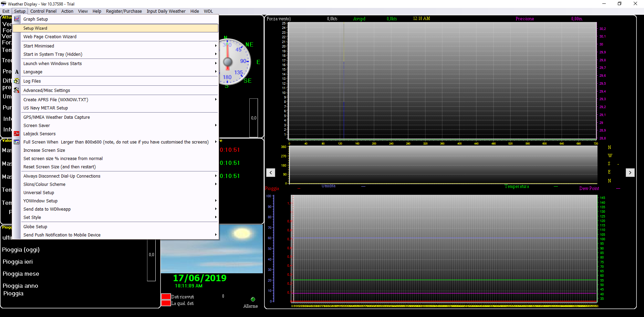Click the Weather Display app title icon
Screen dimensions: 644x317
click(3, 4)
